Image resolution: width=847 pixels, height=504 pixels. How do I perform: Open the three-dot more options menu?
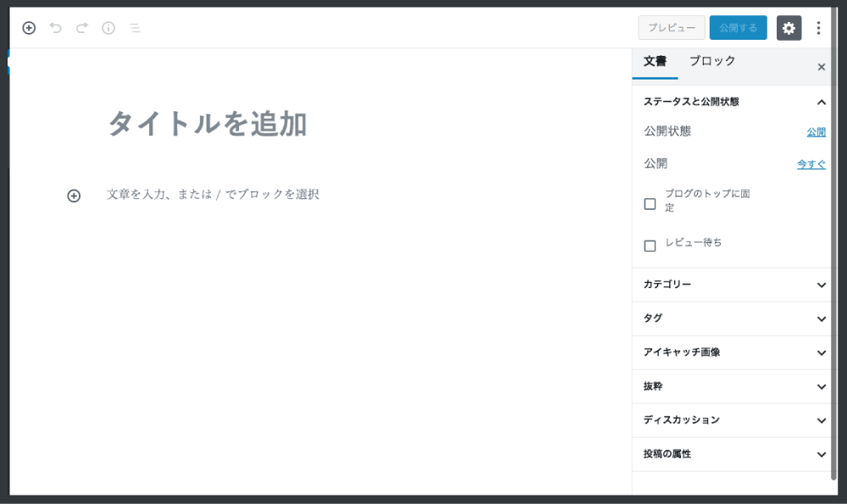(818, 28)
